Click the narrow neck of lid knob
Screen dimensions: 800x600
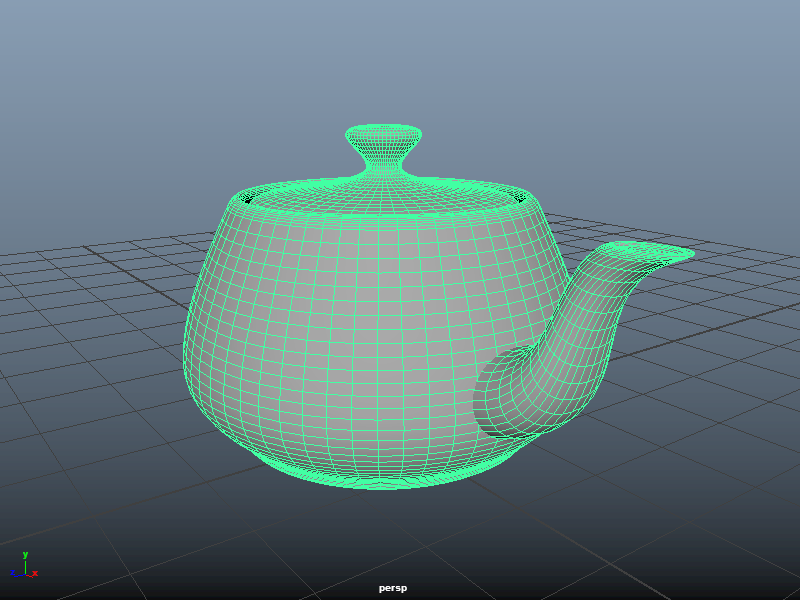click(x=383, y=158)
